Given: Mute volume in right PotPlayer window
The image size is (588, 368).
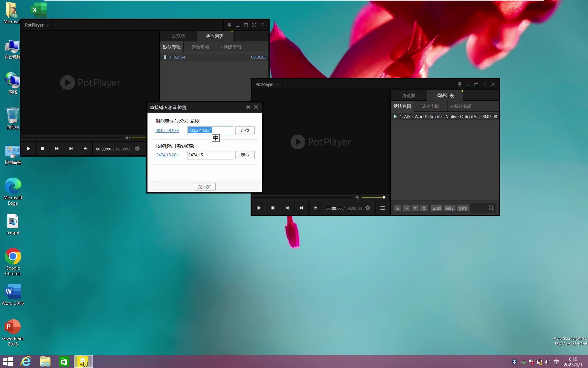Looking at the screenshot, I should click(358, 197).
